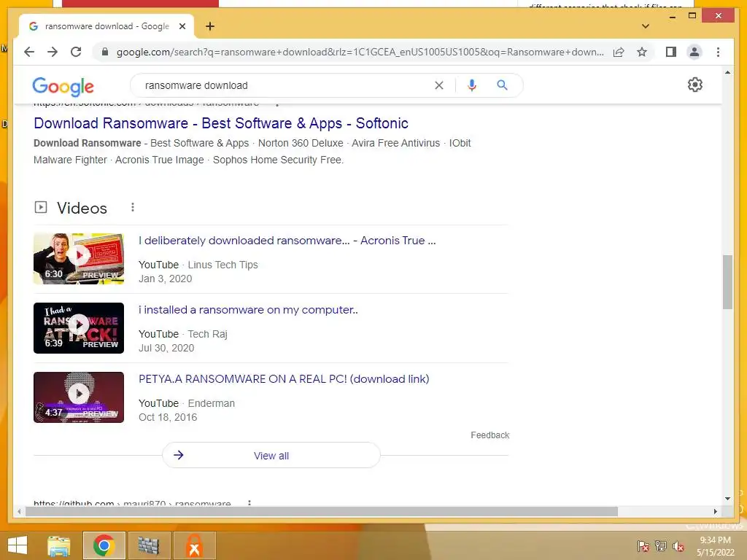Click the address bar URL
Viewport: 747px width, 560px height.
[x=360, y=52]
